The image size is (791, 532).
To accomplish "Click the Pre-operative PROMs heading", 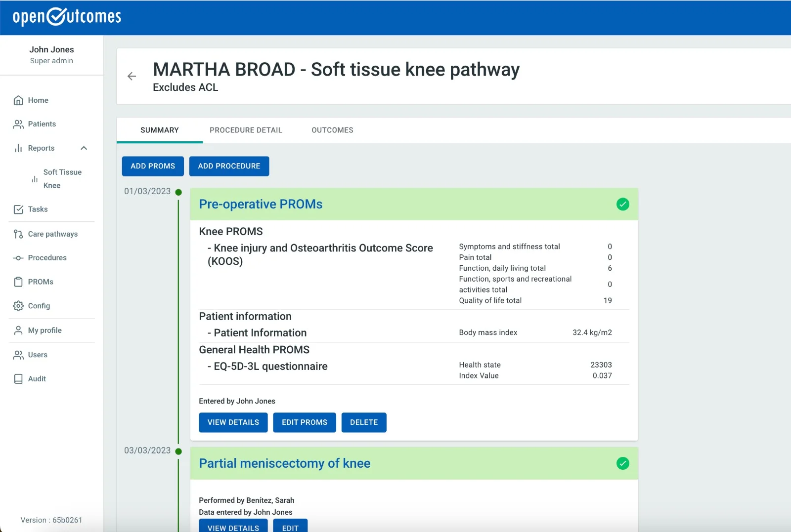I will click(261, 204).
